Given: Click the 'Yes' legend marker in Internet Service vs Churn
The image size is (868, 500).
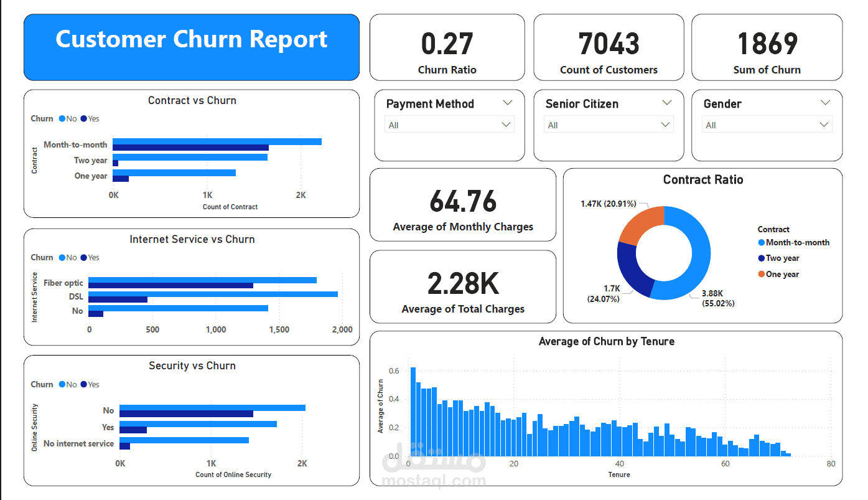Looking at the screenshot, I should [x=84, y=257].
